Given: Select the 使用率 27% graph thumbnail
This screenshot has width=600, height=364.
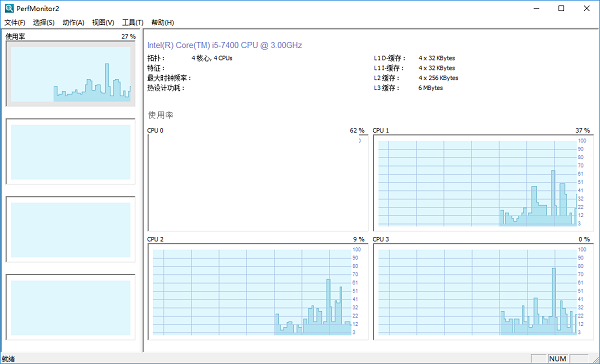Looking at the screenshot, I should coord(71,73).
